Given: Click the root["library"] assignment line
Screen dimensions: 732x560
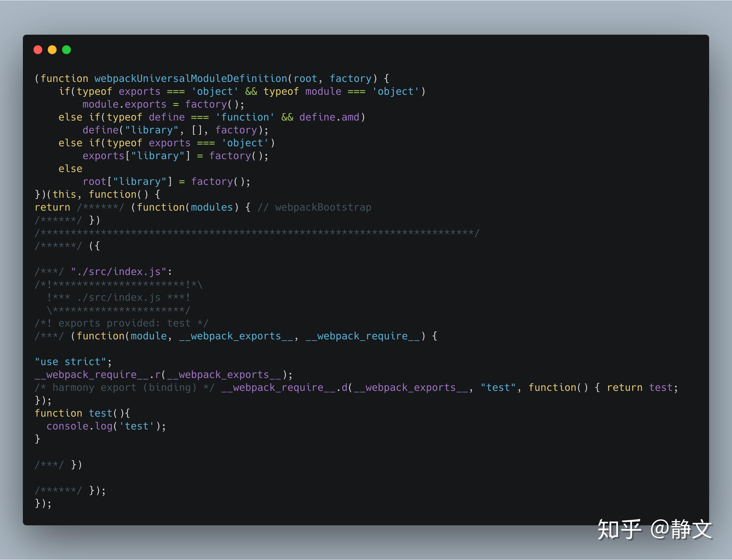Looking at the screenshot, I should pos(166,182).
